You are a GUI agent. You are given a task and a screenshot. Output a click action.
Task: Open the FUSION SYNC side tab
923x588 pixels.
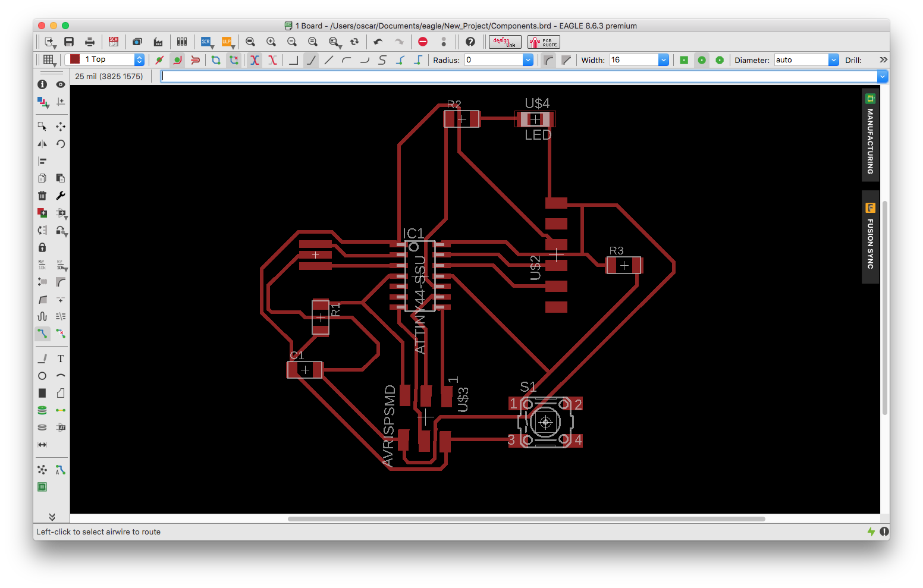coord(870,237)
